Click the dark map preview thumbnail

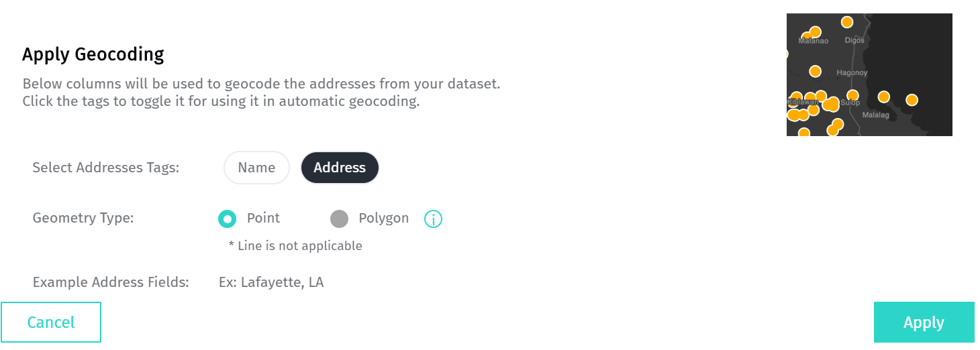click(869, 74)
